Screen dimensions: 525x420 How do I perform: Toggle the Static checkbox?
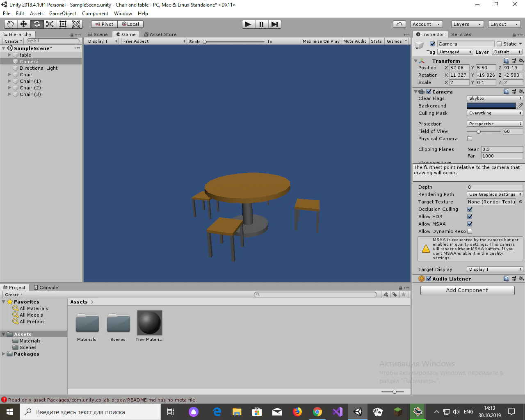point(499,44)
